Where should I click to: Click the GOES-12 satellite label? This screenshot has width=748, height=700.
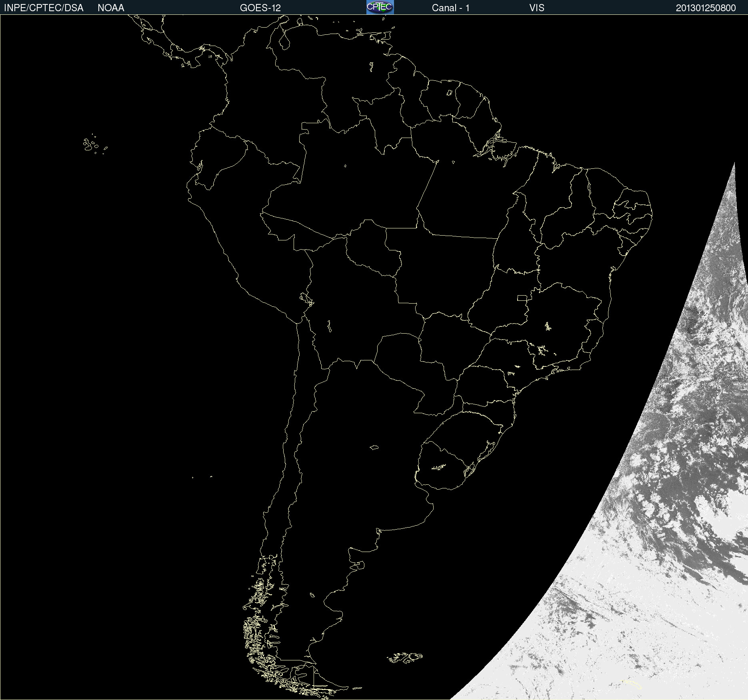pyautogui.click(x=260, y=8)
